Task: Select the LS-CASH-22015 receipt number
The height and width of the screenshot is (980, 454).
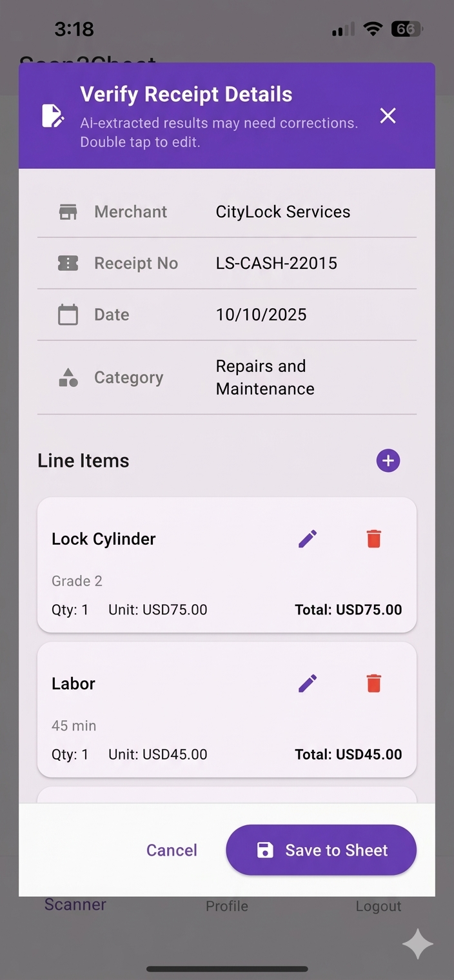Action: (x=277, y=263)
